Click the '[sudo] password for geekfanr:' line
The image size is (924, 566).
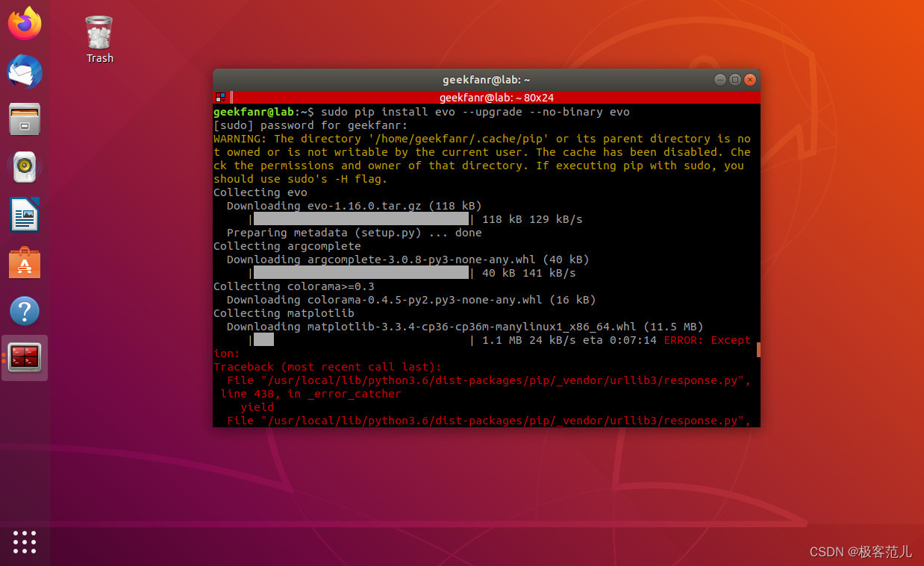click(310, 125)
